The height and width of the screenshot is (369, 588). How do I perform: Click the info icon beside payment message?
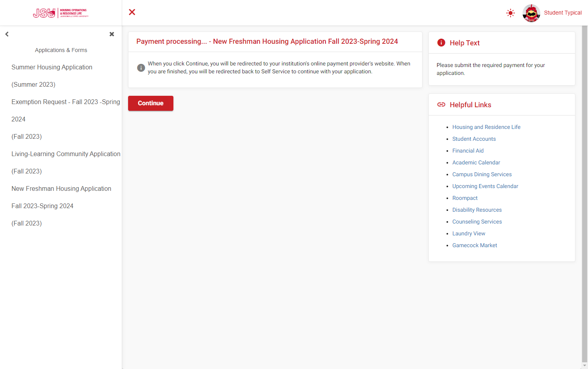tap(141, 68)
